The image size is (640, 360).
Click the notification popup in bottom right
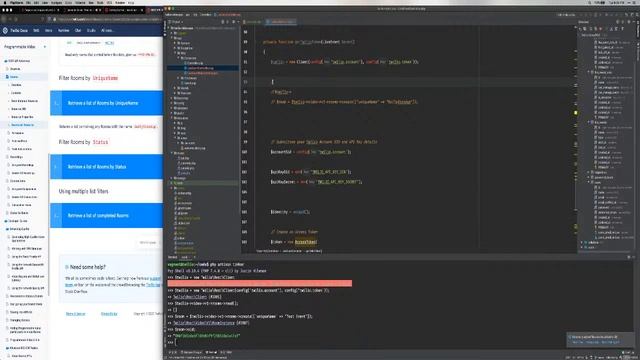[600, 340]
